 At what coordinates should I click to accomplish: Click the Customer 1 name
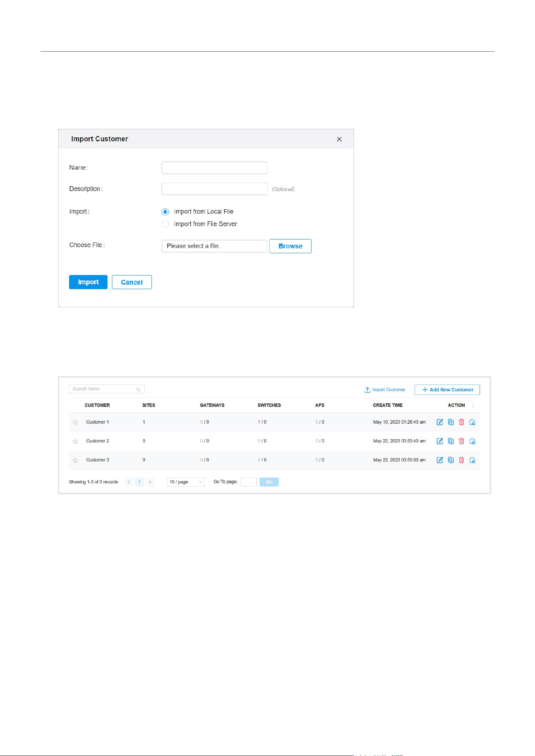(97, 422)
